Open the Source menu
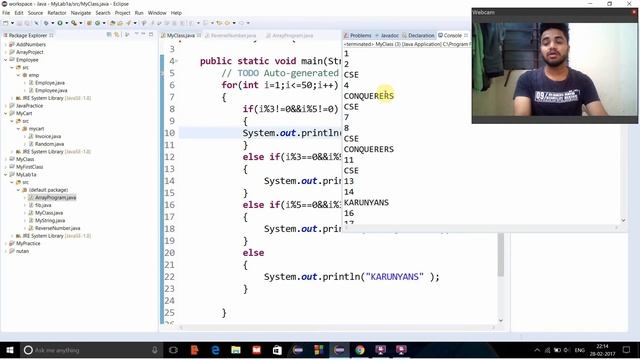Viewport: 640px width, 360px height. [35, 13]
